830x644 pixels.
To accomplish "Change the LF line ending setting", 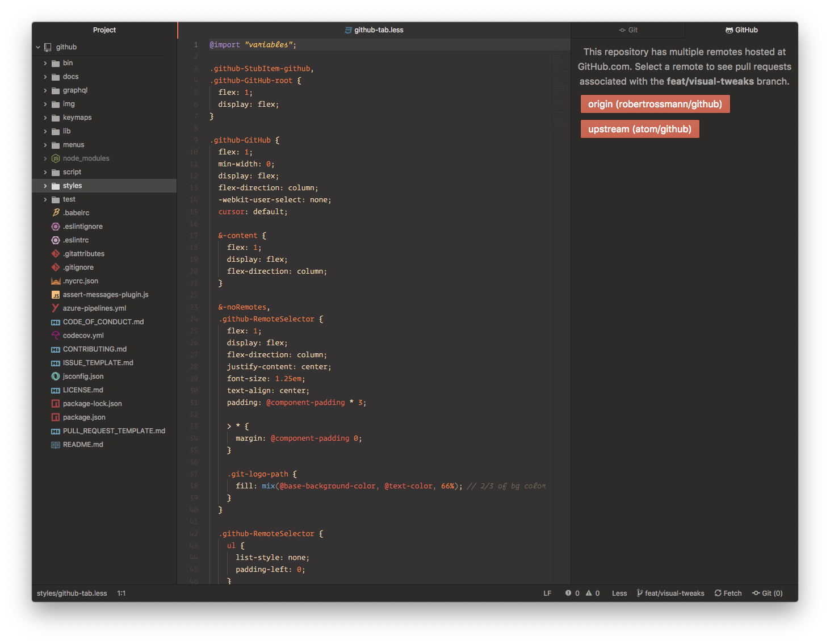I will pos(547,593).
